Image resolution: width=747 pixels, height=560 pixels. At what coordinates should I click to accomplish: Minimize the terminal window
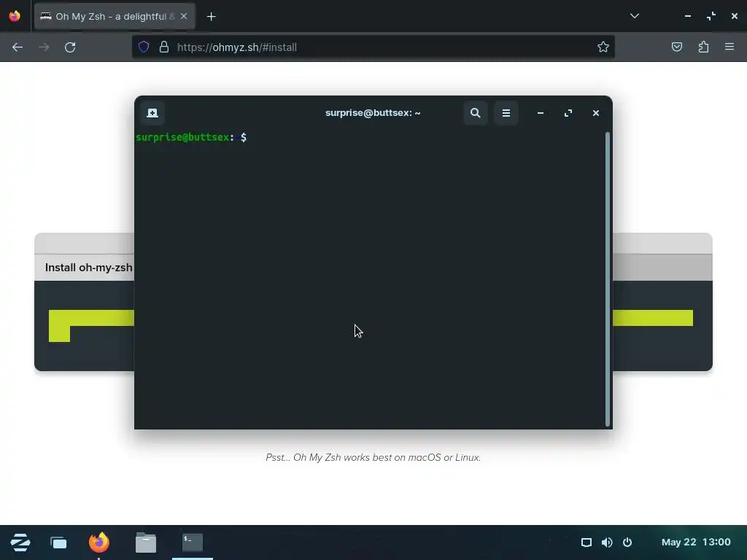click(541, 113)
